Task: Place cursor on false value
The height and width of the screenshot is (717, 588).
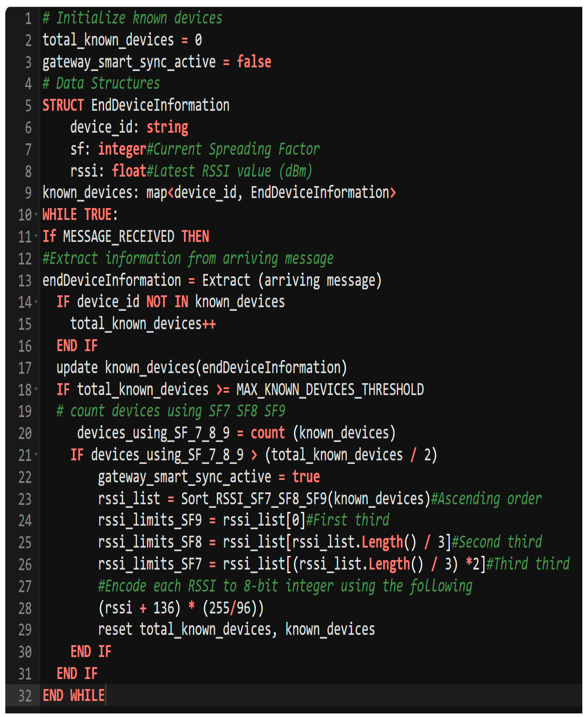Action: (x=254, y=62)
